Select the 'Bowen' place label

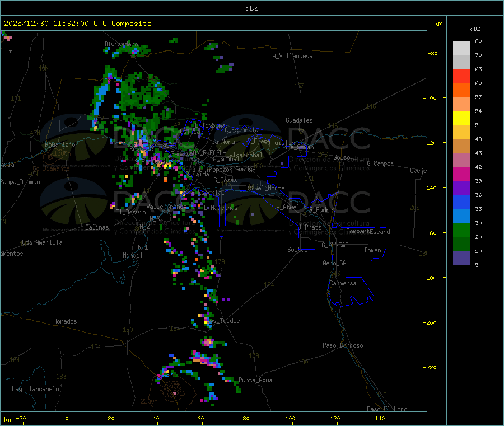pos(373,250)
